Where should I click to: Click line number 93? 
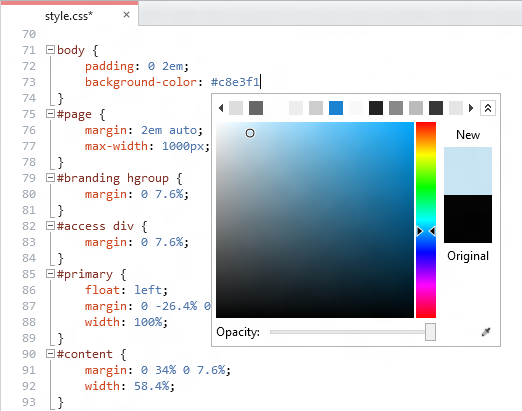29,402
